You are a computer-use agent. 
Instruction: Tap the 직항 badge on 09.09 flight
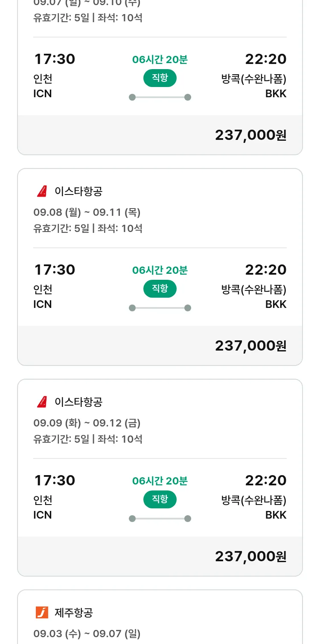pos(160,499)
